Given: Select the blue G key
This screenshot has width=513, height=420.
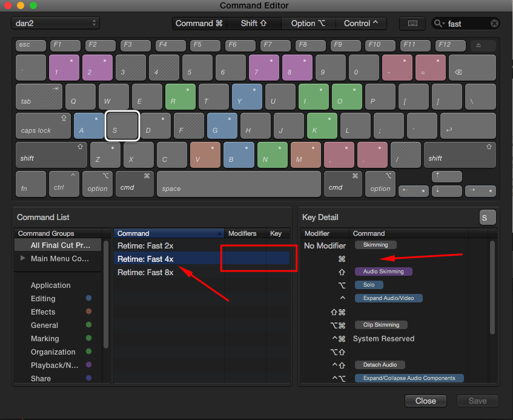Looking at the screenshot, I should pyautogui.click(x=222, y=126).
